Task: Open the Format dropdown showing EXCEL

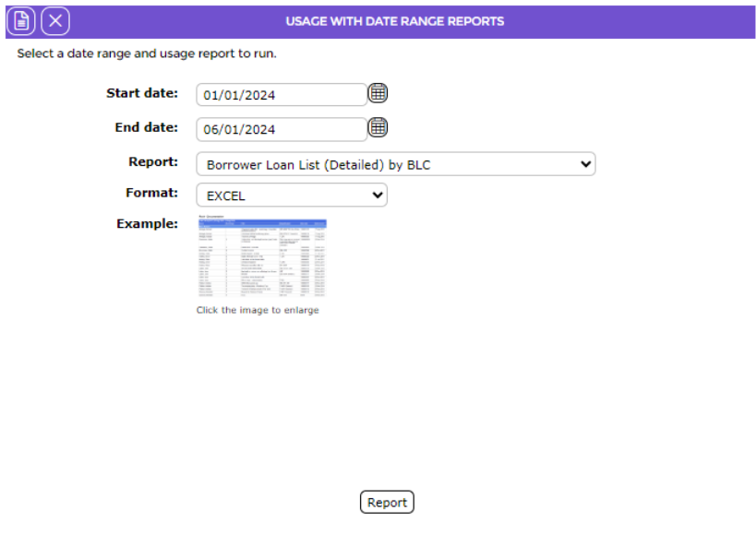Action: [292, 195]
